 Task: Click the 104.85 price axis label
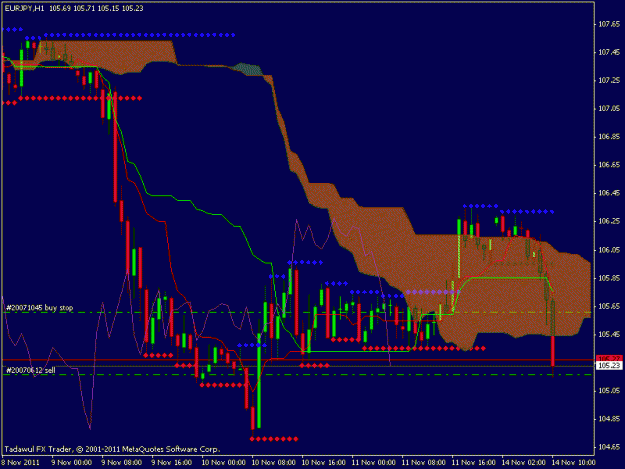(x=609, y=419)
